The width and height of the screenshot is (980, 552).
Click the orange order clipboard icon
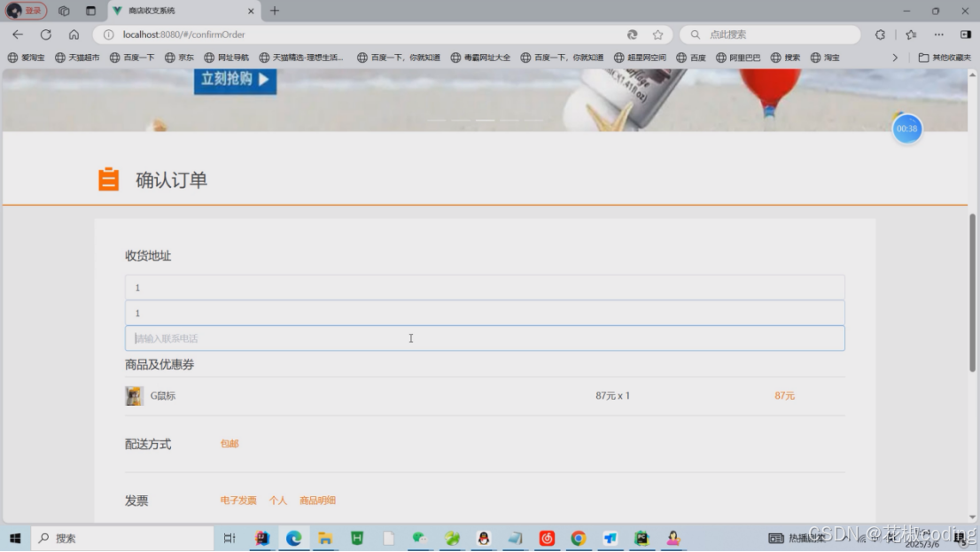click(x=108, y=179)
